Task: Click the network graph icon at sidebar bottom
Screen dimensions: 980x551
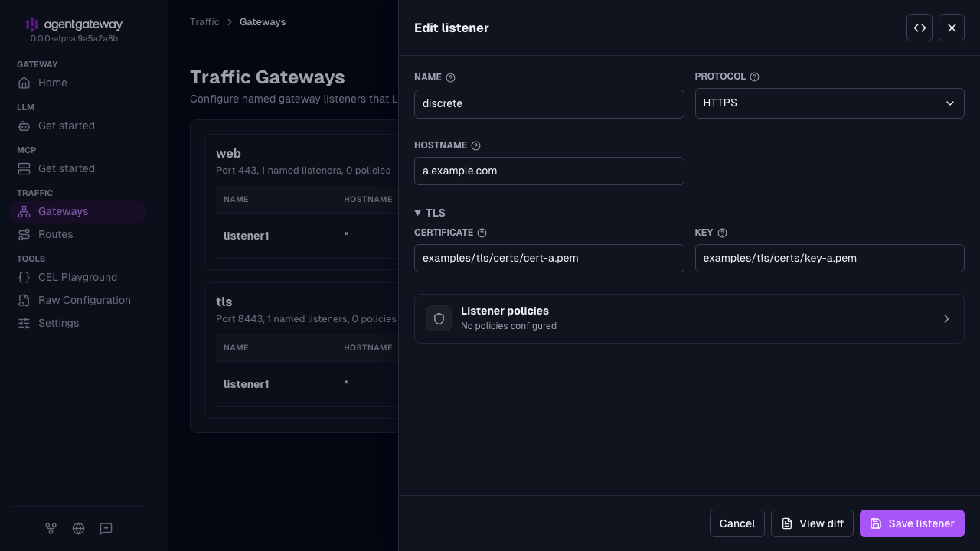Action: click(x=51, y=528)
